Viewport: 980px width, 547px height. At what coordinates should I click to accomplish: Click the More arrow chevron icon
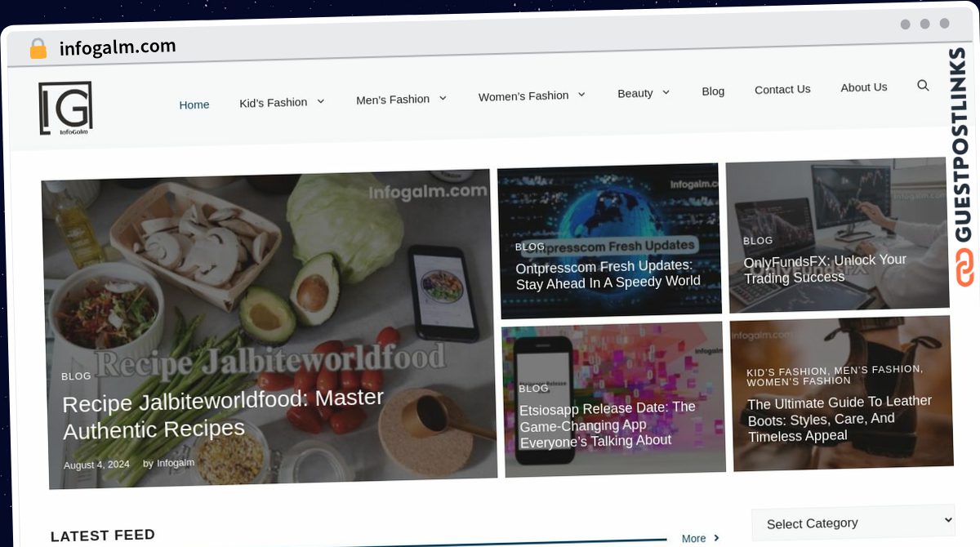pyautogui.click(x=716, y=538)
